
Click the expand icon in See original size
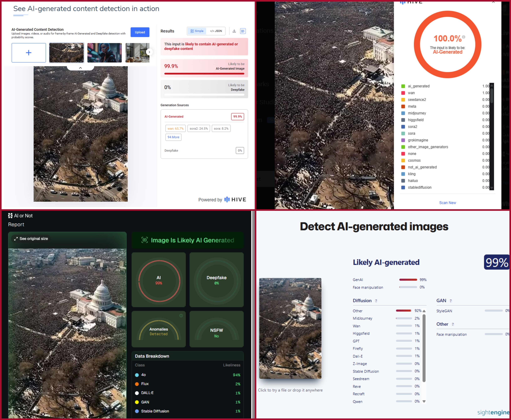(16, 238)
